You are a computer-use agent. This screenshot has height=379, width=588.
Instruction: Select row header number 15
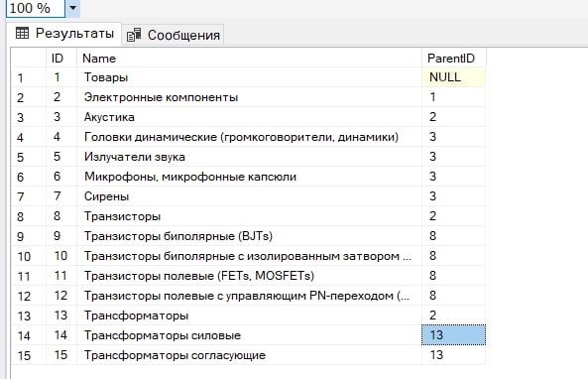pyautogui.click(x=29, y=355)
